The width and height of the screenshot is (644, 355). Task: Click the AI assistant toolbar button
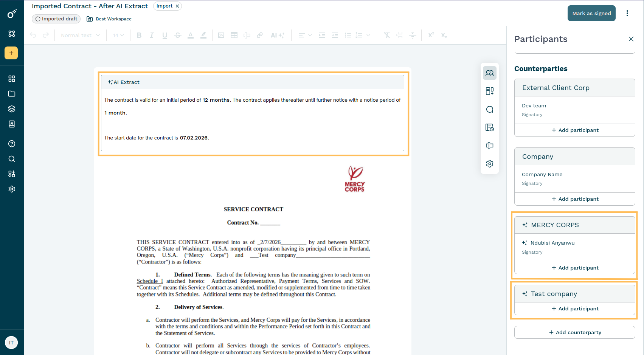pyautogui.click(x=277, y=35)
